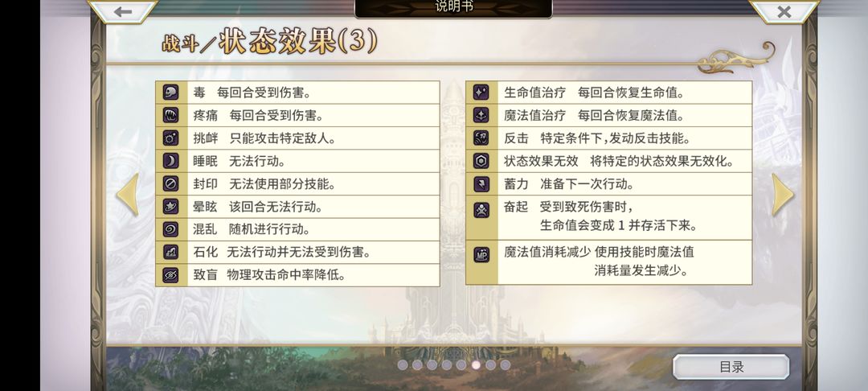The height and width of the screenshot is (391, 868).
Task: Jump to the first page dot
Action: 403,365
